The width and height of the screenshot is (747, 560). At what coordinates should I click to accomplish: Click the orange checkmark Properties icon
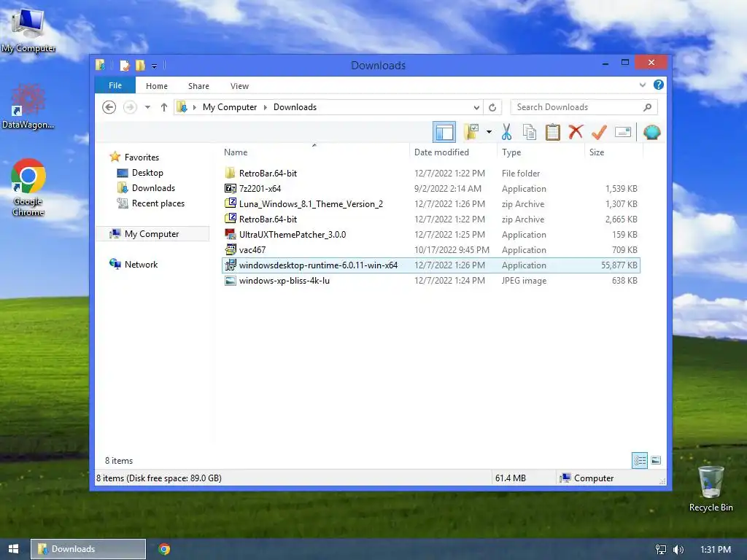point(599,132)
